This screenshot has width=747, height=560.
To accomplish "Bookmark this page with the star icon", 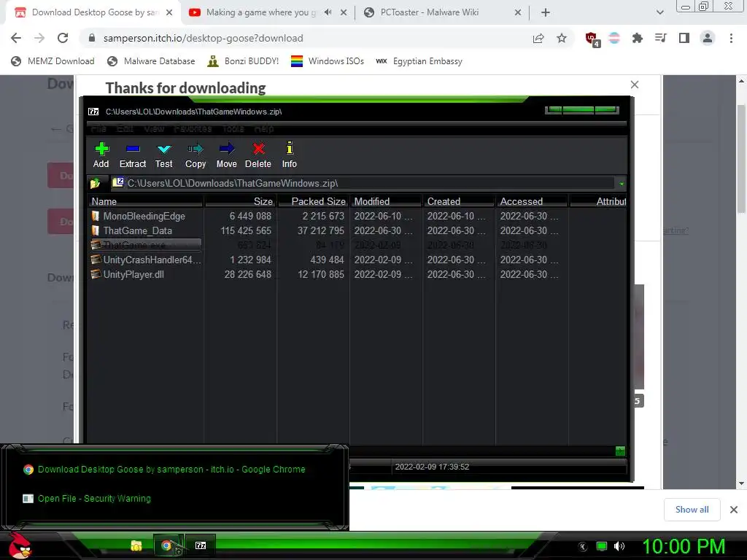I will [562, 38].
